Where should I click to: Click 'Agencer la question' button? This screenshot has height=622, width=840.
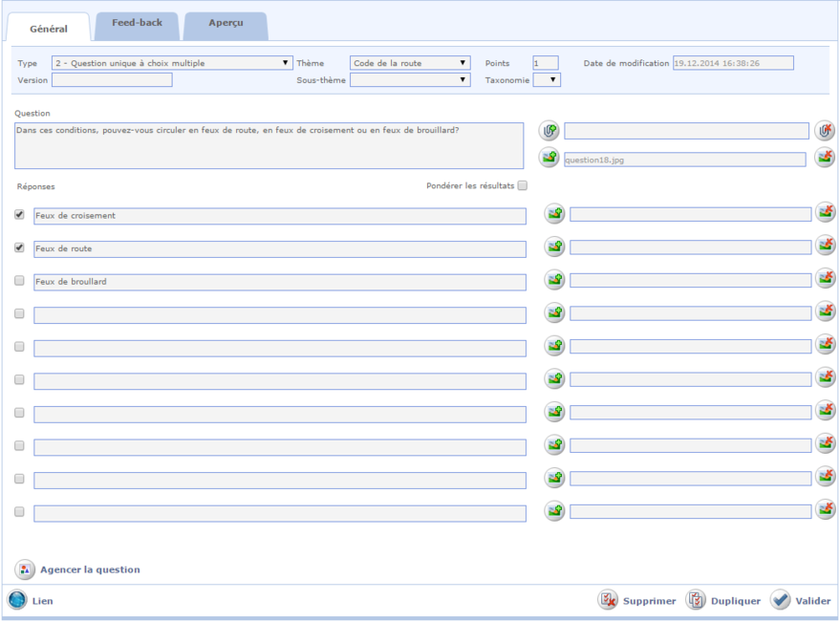[x=78, y=569]
